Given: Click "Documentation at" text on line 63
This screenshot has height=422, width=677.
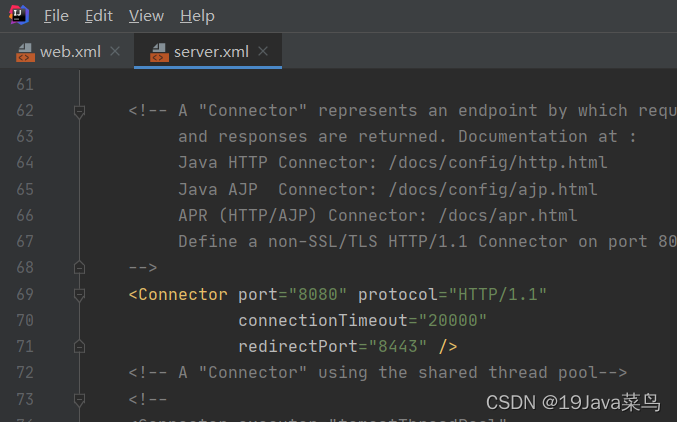Looking at the screenshot, I should pos(538,137).
